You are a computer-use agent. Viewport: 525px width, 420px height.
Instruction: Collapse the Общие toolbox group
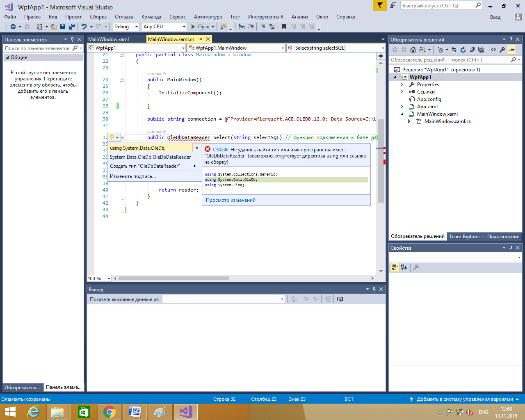coord(7,57)
